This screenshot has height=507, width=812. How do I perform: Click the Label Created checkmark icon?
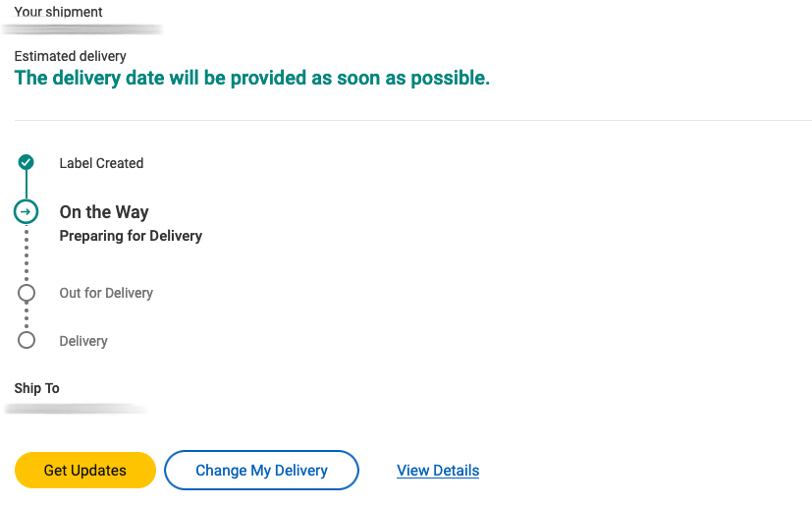point(26,162)
